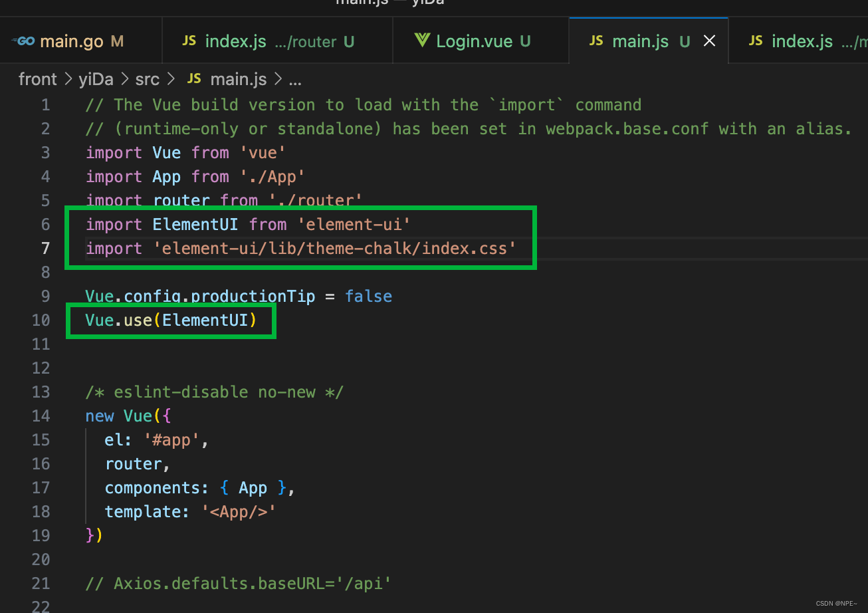Click new Vue on line 14
The image size is (868, 613).
[x=120, y=416]
